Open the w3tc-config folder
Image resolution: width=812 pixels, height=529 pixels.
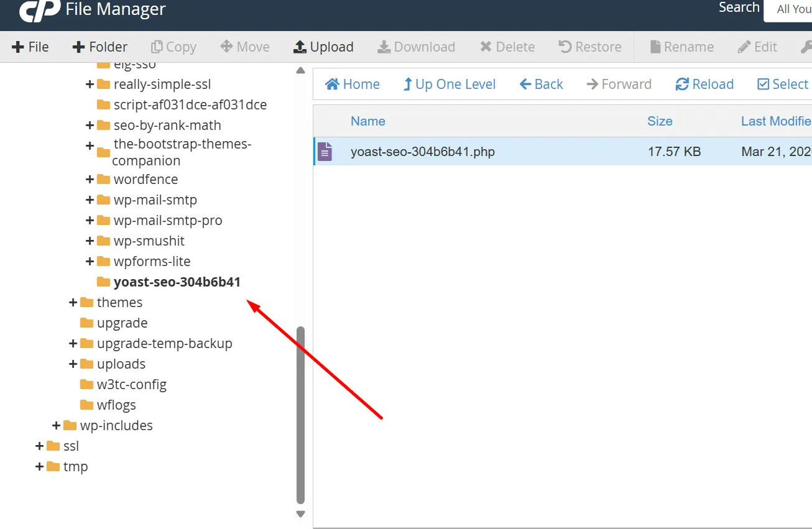point(132,384)
